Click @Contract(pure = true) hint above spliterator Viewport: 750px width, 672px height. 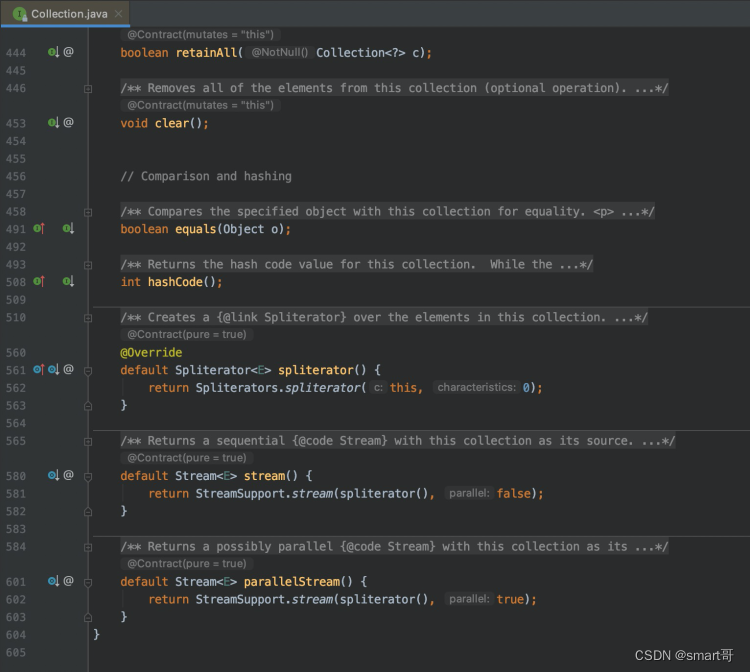(x=187, y=334)
